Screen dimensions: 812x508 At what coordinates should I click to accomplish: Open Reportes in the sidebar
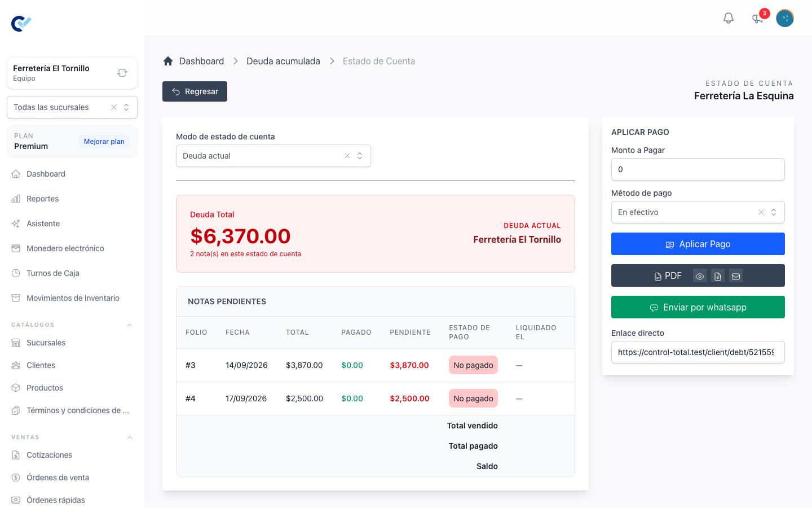coord(72,199)
